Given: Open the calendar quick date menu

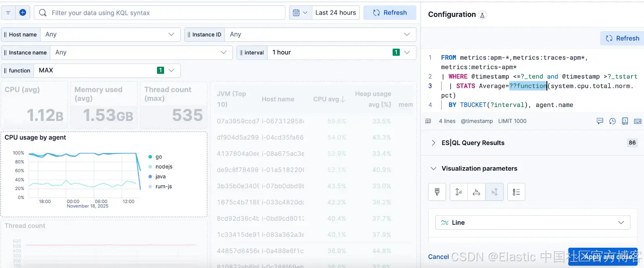Looking at the screenshot, I should click(300, 13).
